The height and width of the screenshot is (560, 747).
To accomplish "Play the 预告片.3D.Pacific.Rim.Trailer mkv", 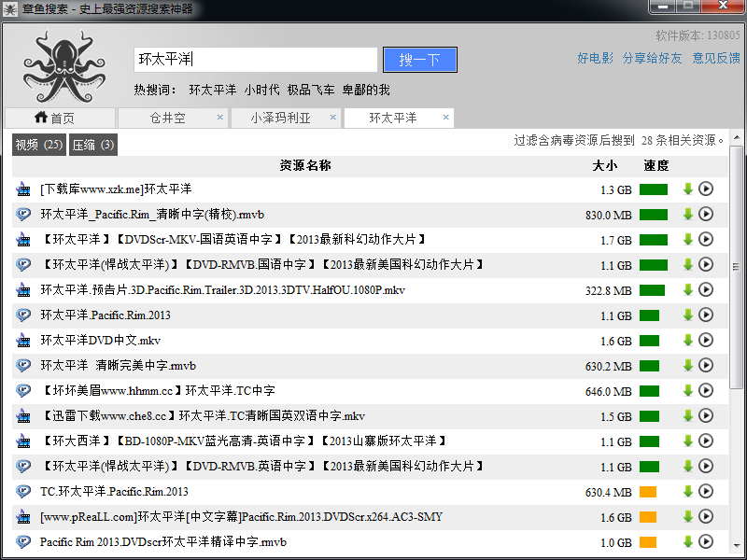I will click(706, 290).
